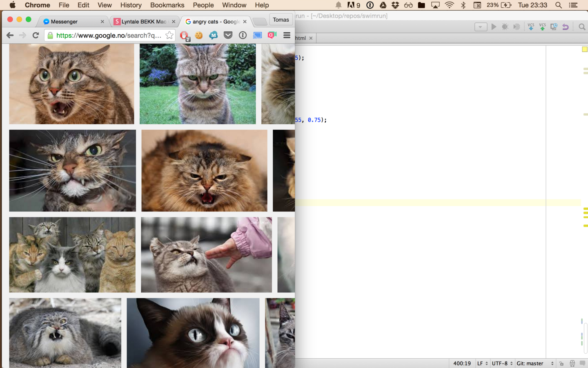The height and width of the screenshot is (368, 588).
Task: Update project with the VCS down arrow
Action: 531,27
